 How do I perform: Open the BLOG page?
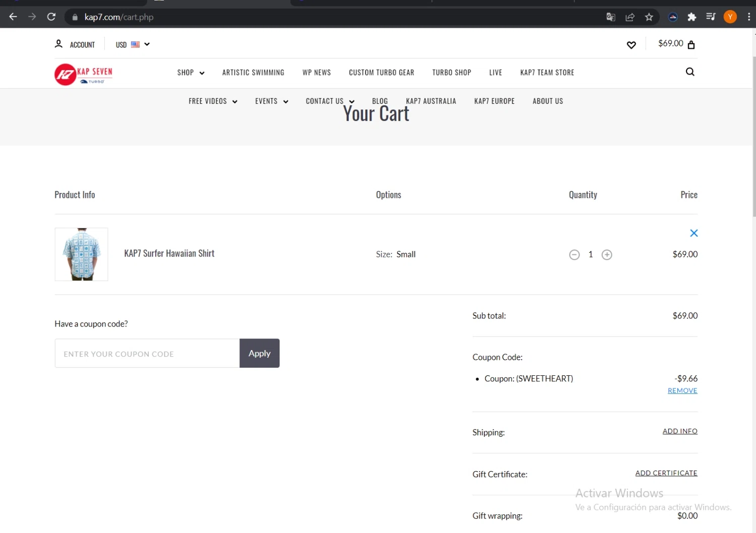click(x=380, y=101)
